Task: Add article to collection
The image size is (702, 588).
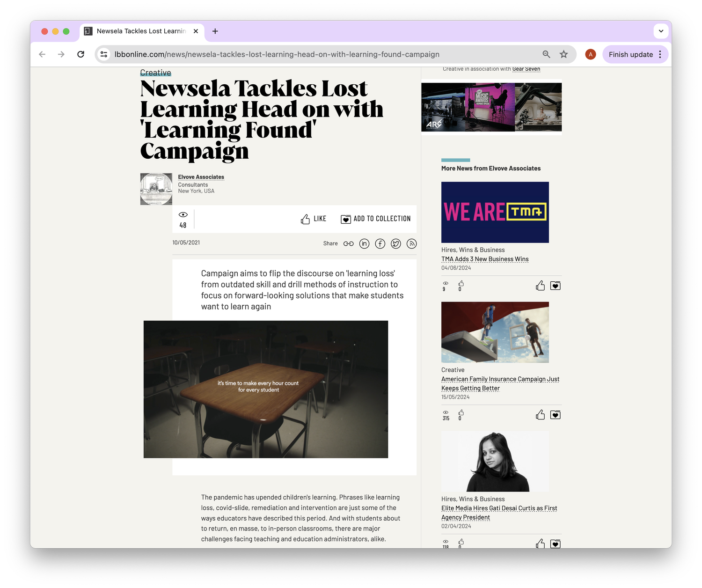Action: click(376, 219)
